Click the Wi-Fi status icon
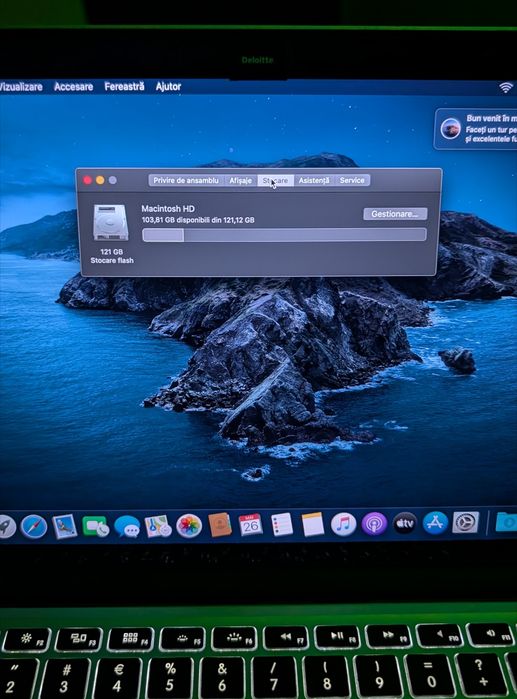Image resolution: width=517 pixels, height=699 pixels. pyautogui.click(x=506, y=87)
